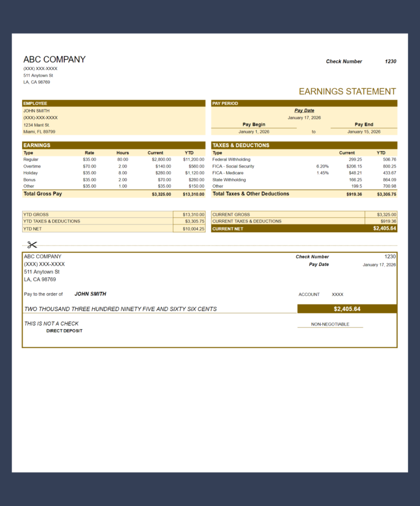Click YTD NET amount $10,004.25
This screenshot has height=506, width=420.
point(193,229)
